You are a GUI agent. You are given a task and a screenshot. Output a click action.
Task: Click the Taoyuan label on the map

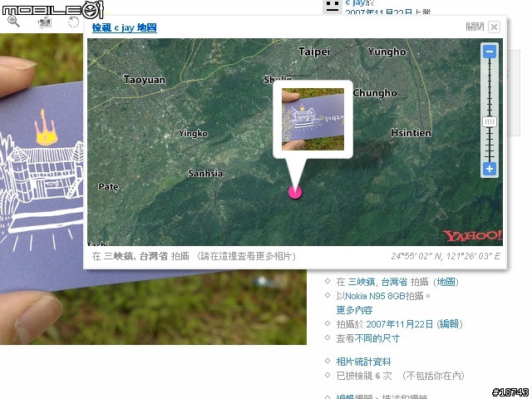point(145,80)
